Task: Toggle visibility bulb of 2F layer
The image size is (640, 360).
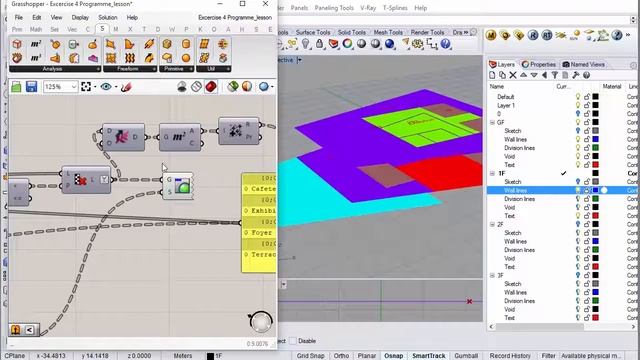Action: tap(578, 224)
